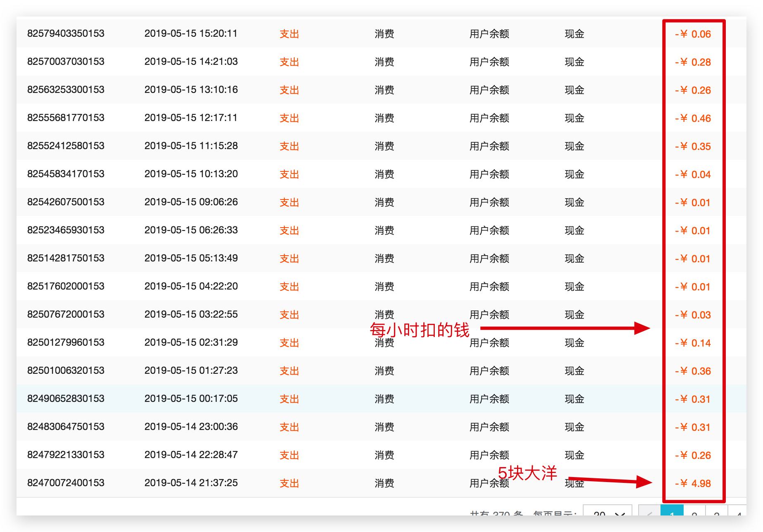
Task: Click timestamp 2019-05-15 12:17:11
Action: click(191, 118)
